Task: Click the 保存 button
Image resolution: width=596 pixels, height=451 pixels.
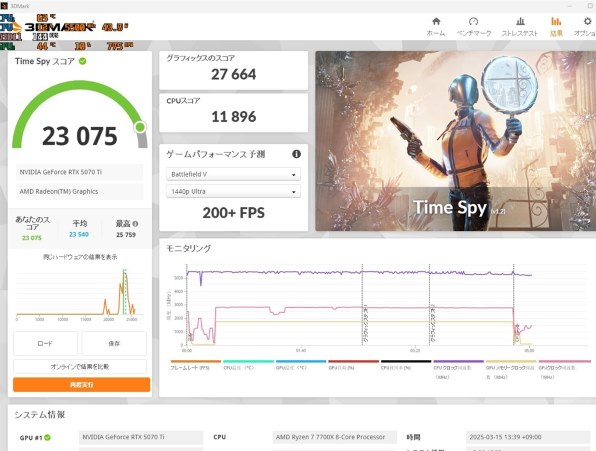Action: click(114, 343)
